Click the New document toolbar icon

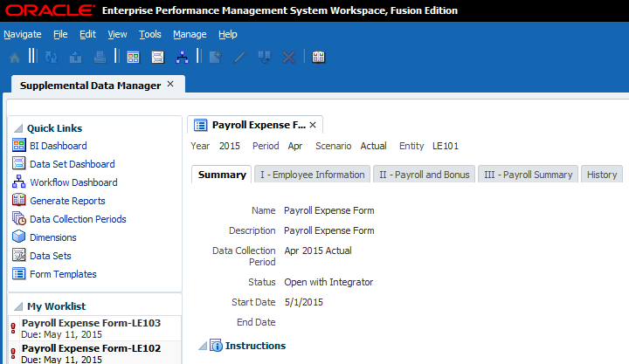click(216, 58)
